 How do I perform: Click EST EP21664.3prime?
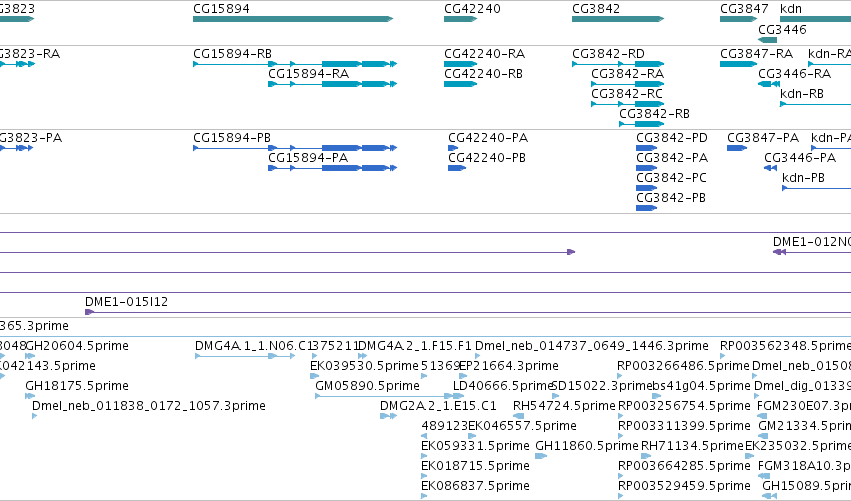click(x=509, y=366)
